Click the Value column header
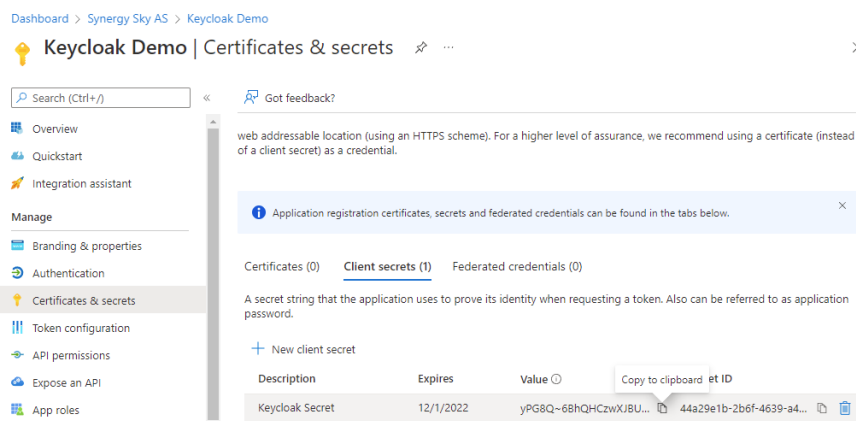This screenshot has width=856, height=421. point(533,379)
